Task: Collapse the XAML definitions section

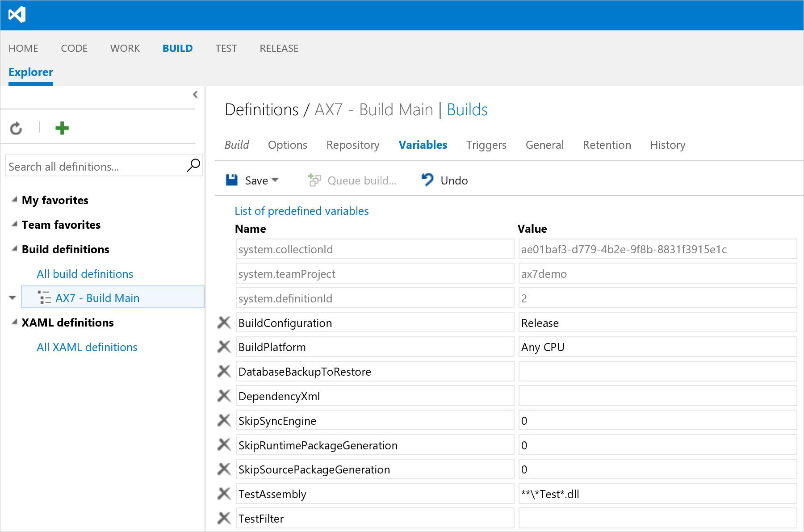Action: (15, 322)
